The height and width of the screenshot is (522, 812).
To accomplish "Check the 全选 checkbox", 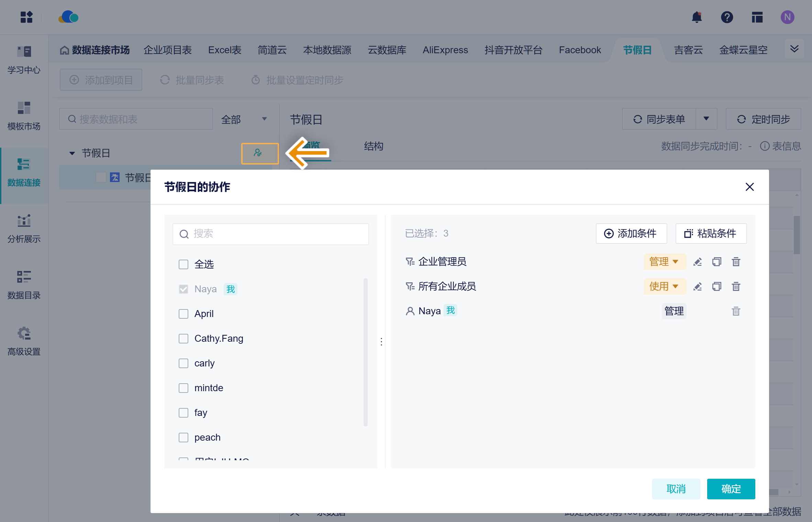I will point(183,264).
